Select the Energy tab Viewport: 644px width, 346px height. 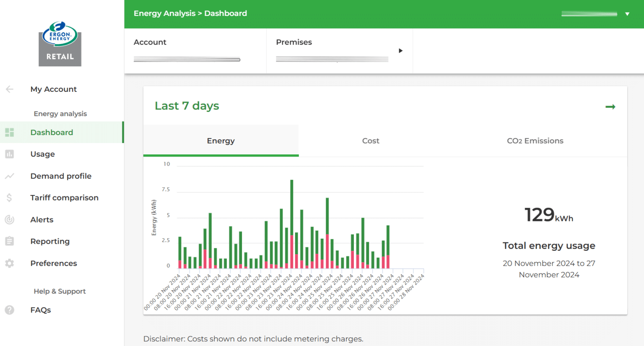[x=221, y=140]
